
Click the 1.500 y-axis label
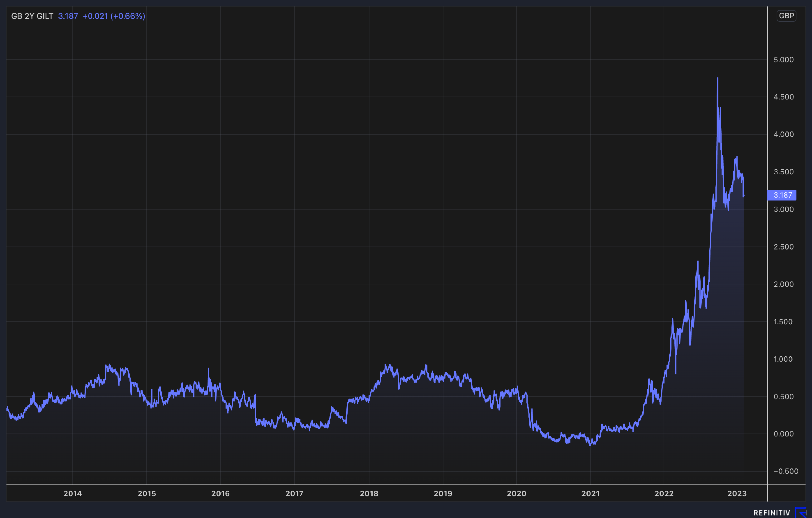click(783, 322)
